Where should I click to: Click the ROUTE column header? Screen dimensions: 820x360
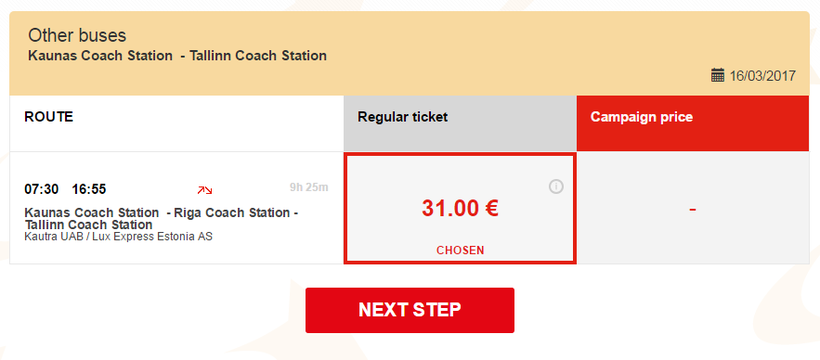click(x=177, y=123)
